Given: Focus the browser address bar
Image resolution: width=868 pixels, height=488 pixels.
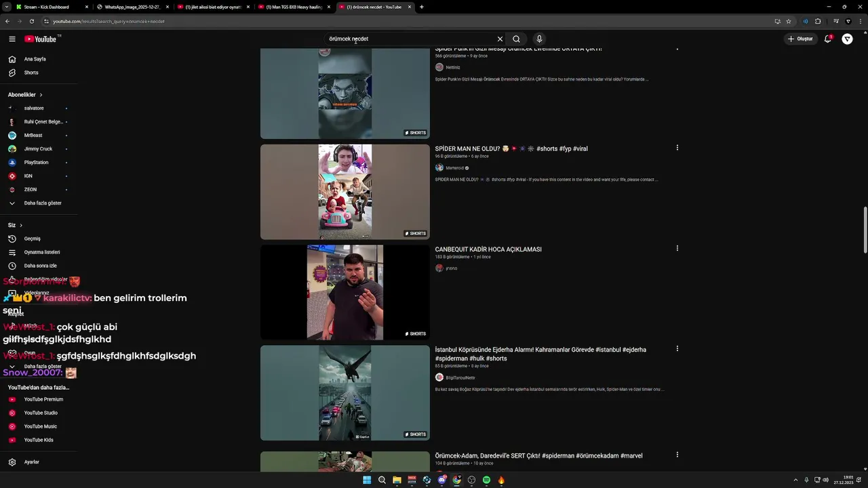Looking at the screenshot, I should tap(407, 21).
